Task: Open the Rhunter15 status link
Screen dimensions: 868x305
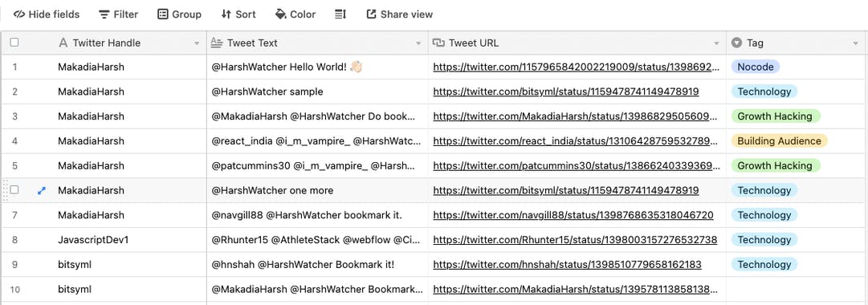Action: [575, 240]
